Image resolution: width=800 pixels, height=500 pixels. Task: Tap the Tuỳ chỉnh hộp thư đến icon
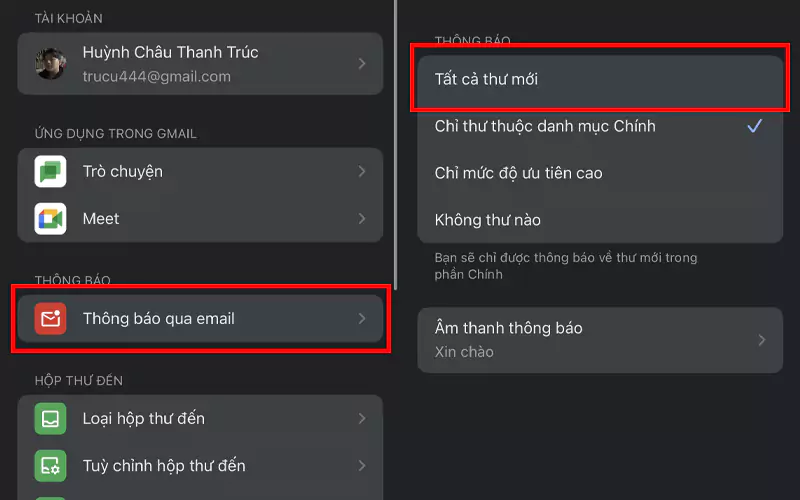50,466
